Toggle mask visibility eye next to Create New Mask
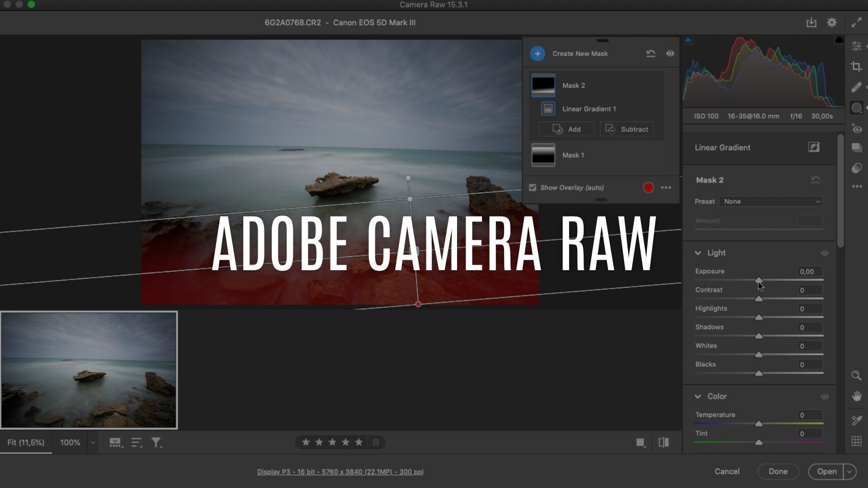 (x=670, y=53)
